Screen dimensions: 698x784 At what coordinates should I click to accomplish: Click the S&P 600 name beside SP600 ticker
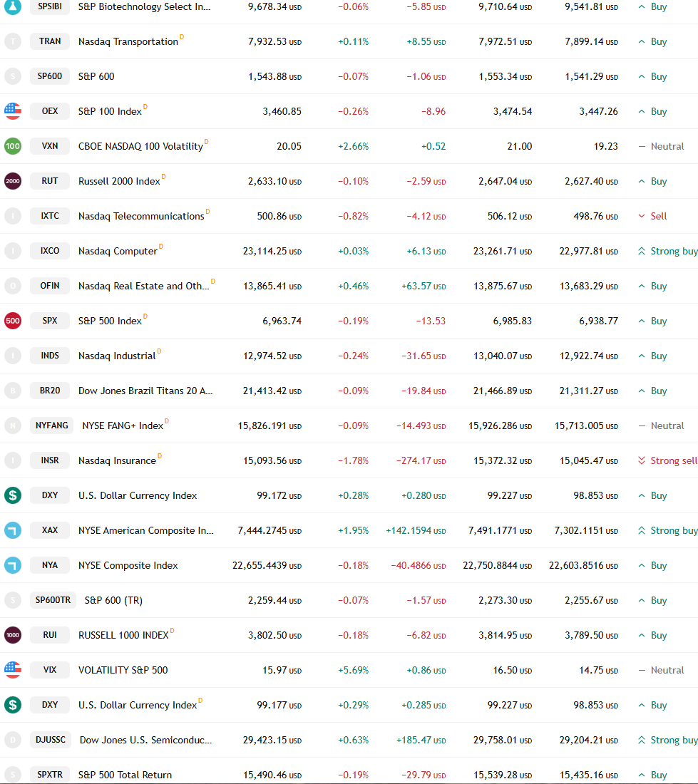coord(96,76)
